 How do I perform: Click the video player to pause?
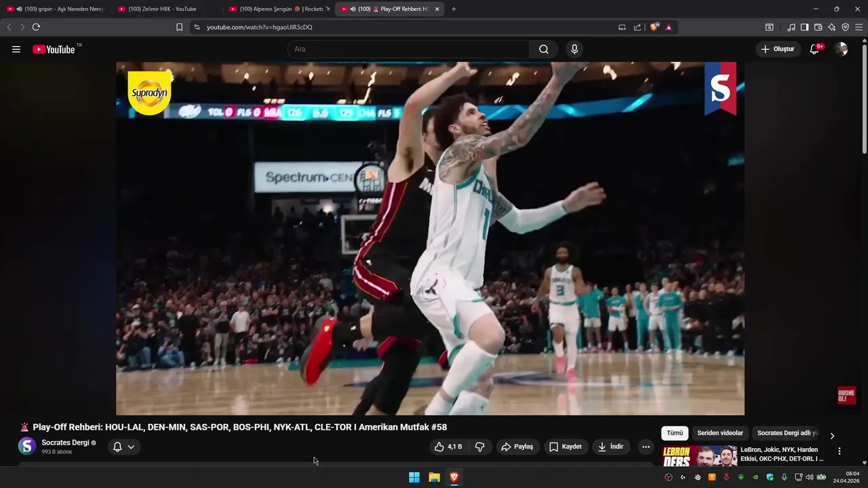coord(430,239)
